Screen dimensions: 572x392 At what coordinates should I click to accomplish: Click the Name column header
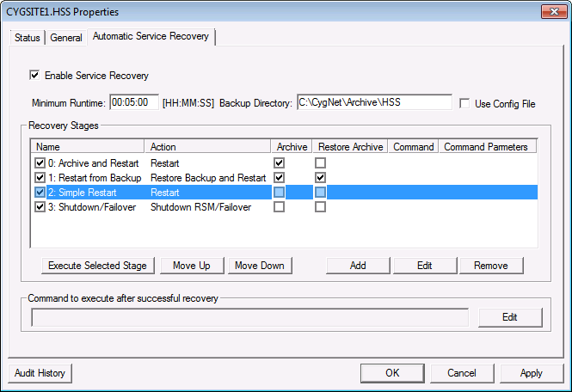88,147
